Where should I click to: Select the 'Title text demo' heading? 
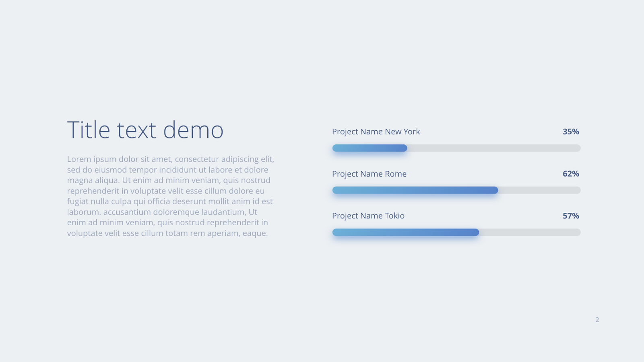pos(145,130)
